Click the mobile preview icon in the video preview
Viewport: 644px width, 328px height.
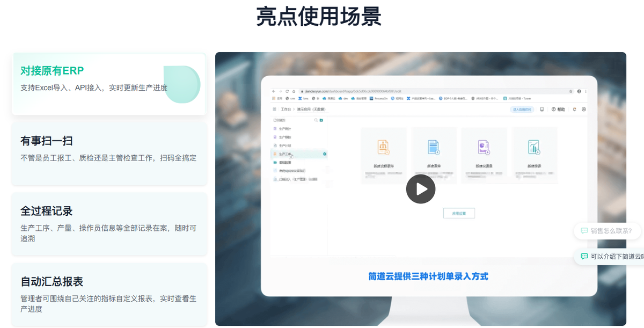(x=542, y=109)
